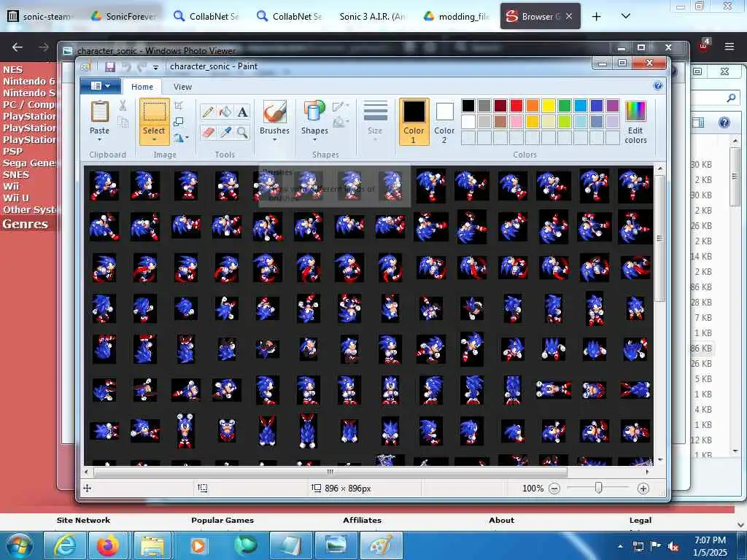747x560 pixels.
Task: Open Firefox from the taskbar
Action: (109, 545)
